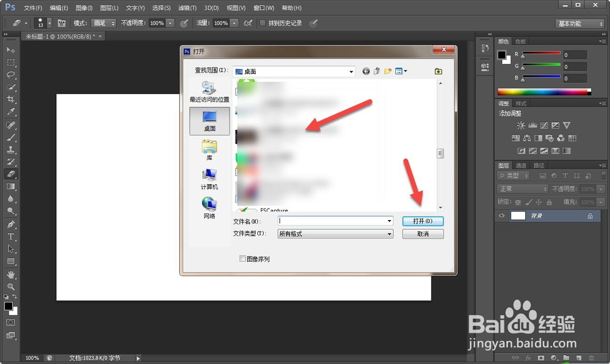
Task: Open the 图像(I) menu
Action: tap(84, 8)
